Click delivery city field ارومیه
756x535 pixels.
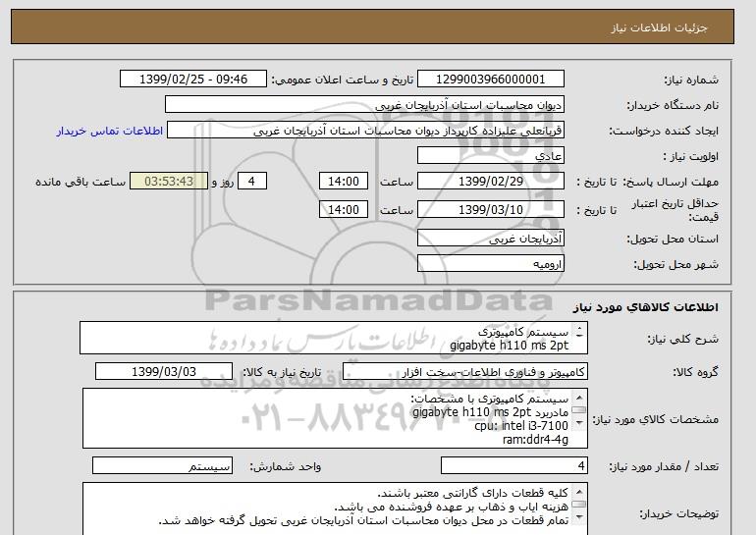click(490, 264)
